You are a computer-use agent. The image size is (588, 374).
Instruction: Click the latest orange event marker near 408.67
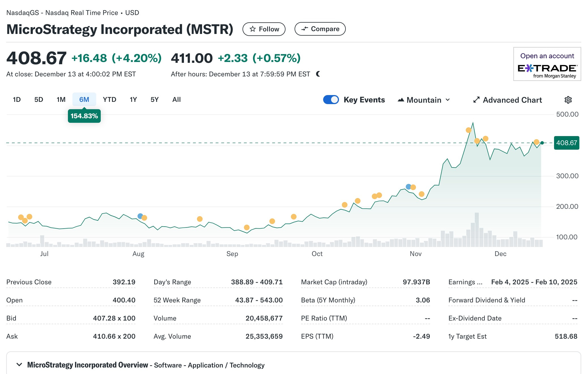click(x=536, y=142)
